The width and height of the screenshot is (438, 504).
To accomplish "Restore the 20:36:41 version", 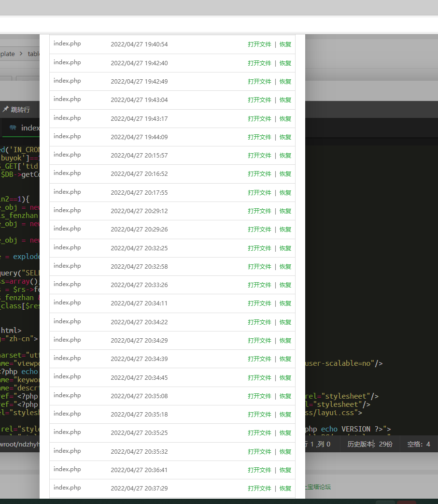I will click(285, 470).
